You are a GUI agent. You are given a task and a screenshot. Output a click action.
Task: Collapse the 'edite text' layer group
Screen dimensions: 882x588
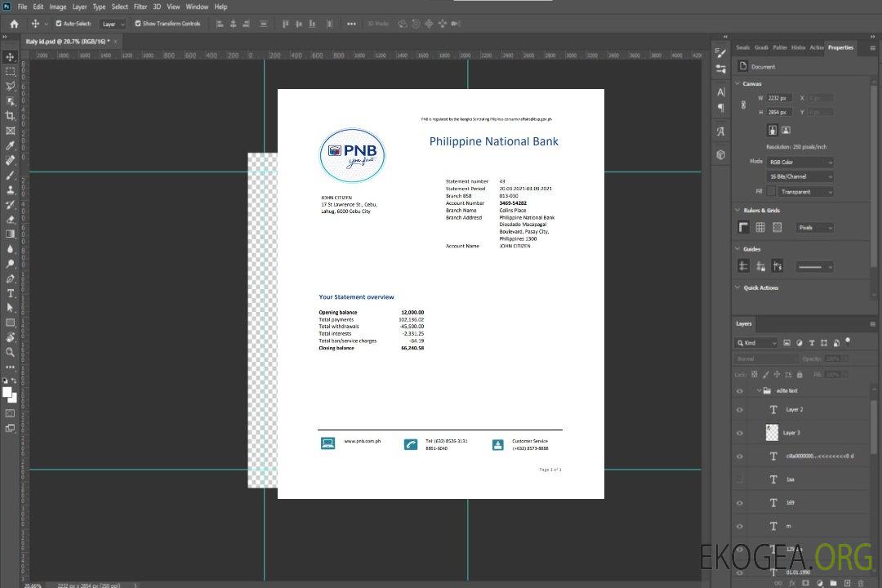(x=759, y=390)
